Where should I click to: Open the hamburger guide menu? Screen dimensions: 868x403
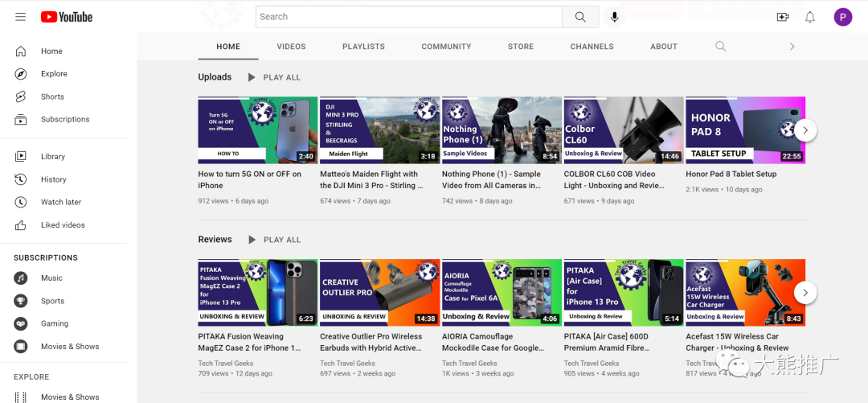coord(20,17)
